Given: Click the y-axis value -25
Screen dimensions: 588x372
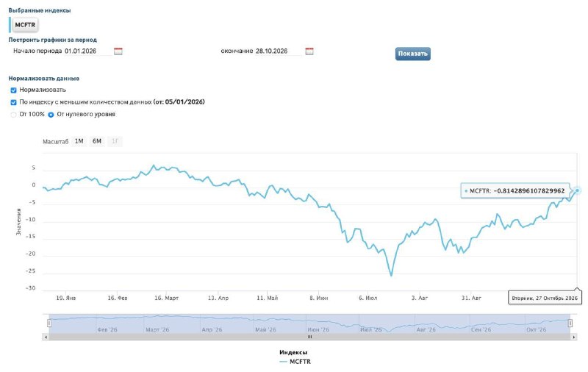Looking at the screenshot, I should point(30,271).
